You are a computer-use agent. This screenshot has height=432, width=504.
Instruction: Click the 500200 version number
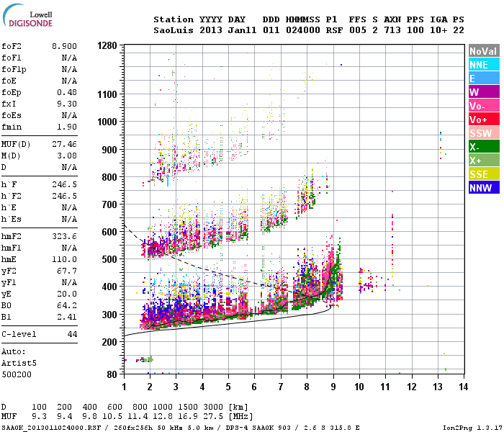tap(17, 374)
